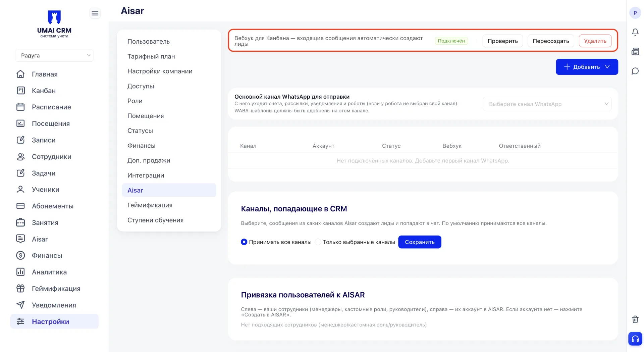Image resolution: width=644 pixels, height=352 pixels.
Task: Expand the Добавить dropdown button
Action: (x=587, y=67)
